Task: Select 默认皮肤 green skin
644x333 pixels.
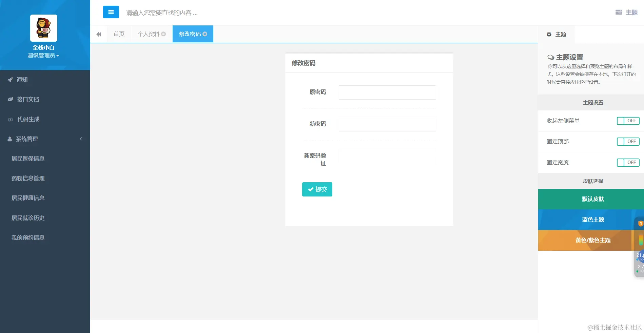Action: 591,199
